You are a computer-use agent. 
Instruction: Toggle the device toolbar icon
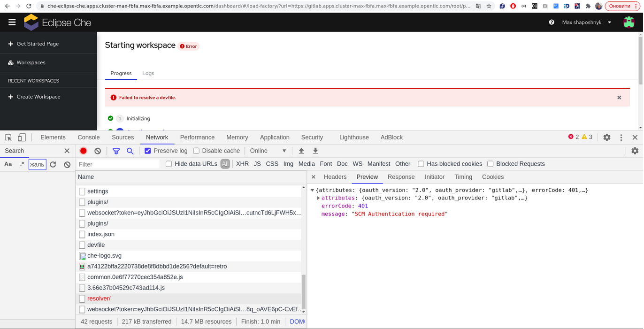(x=22, y=138)
